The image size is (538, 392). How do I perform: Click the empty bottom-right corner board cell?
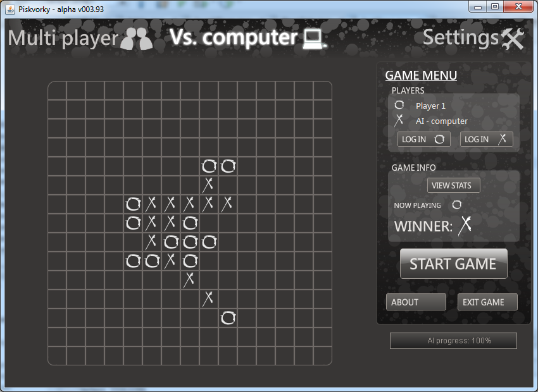click(x=323, y=356)
